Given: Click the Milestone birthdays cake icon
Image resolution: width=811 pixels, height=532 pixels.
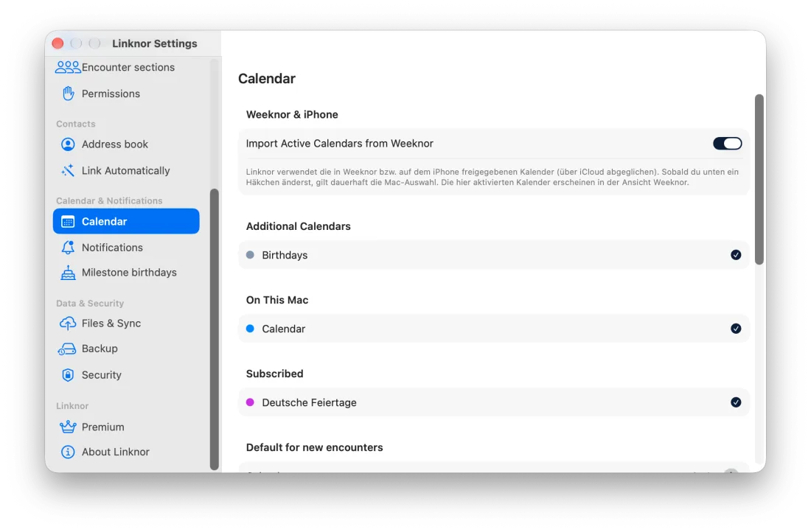Looking at the screenshot, I should tap(68, 273).
